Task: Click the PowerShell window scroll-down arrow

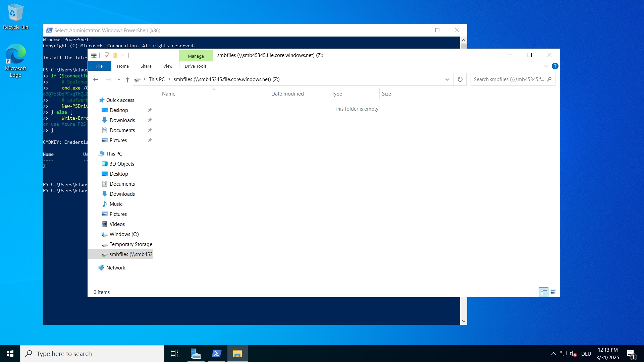Action: 464,321
